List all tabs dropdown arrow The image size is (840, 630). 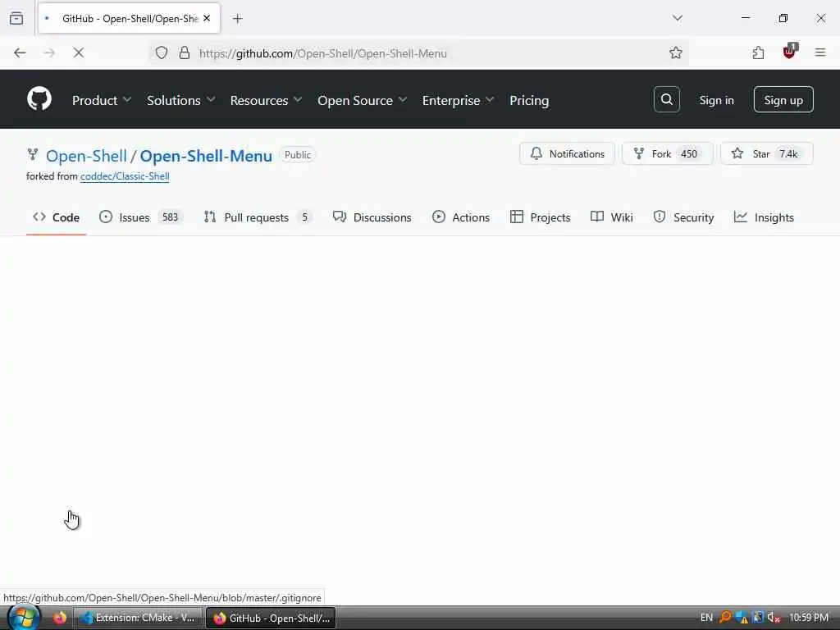(x=677, y=18)
